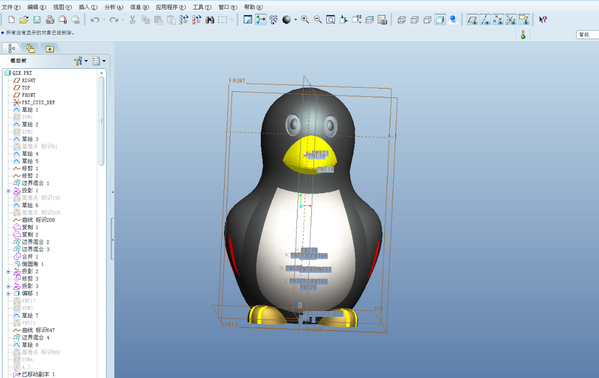Toggle annotation element display icon
This screenshot has height=378, width=599.
[x=524, y=19]
